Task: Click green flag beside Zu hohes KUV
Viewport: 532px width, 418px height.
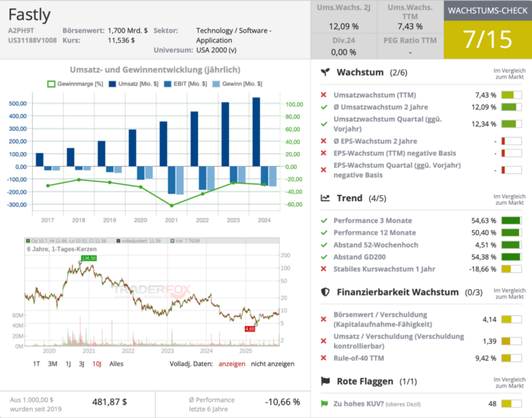Action: click(324, 403)
